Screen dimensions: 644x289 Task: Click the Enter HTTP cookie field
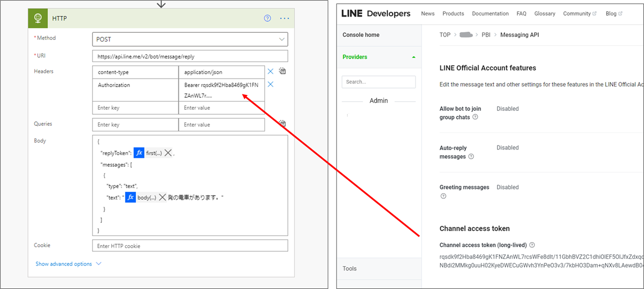[x=190, y=246]
